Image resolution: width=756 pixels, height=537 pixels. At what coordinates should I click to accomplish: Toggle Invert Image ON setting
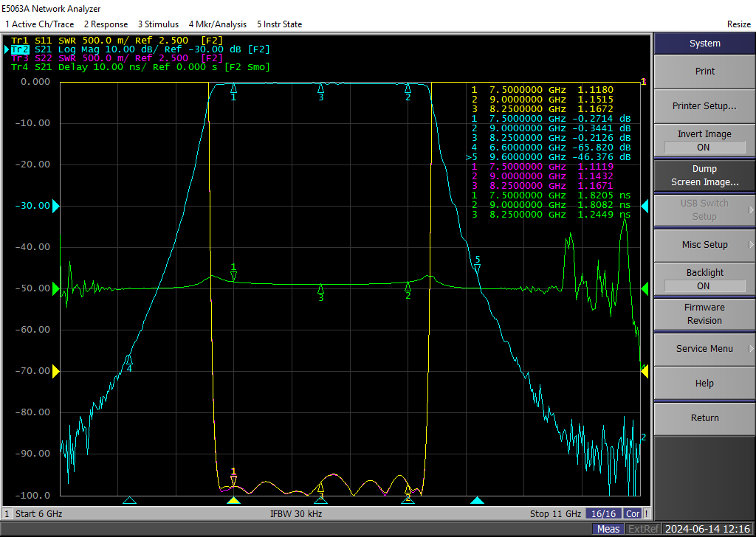click(704, 140)
